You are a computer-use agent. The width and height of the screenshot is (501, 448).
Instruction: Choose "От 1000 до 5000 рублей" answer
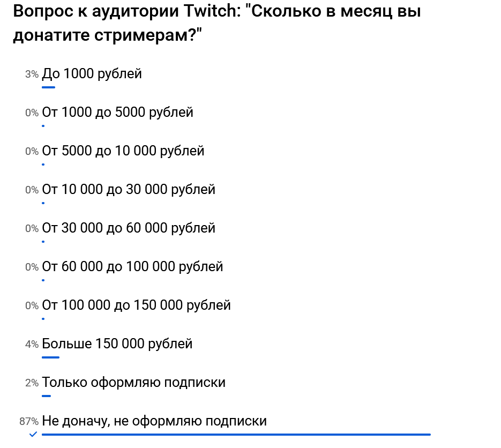click(x=117, y=113)
